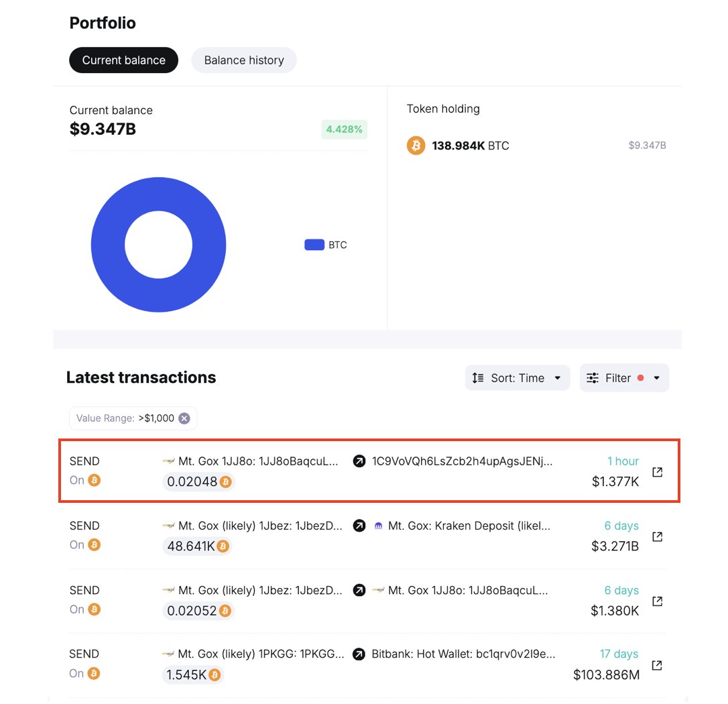Click the Mt. Gox entity icon on the 1JJ8o address
The image size is (728, 704).
(169, 461)
